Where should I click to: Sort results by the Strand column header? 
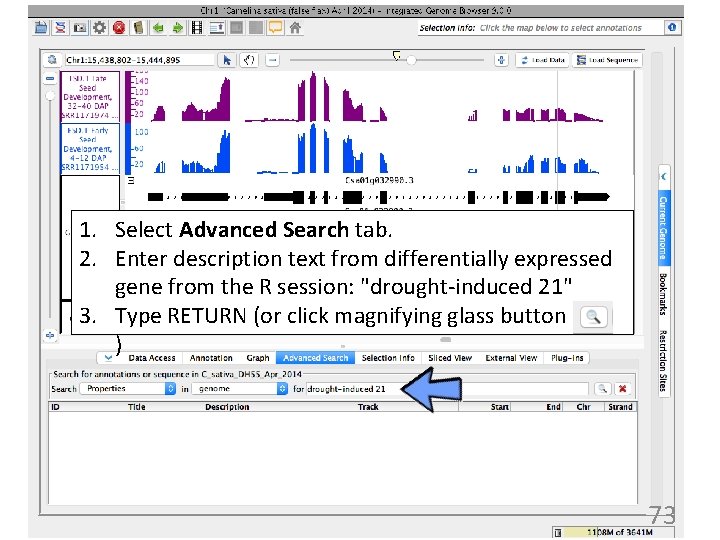(620, 407)
